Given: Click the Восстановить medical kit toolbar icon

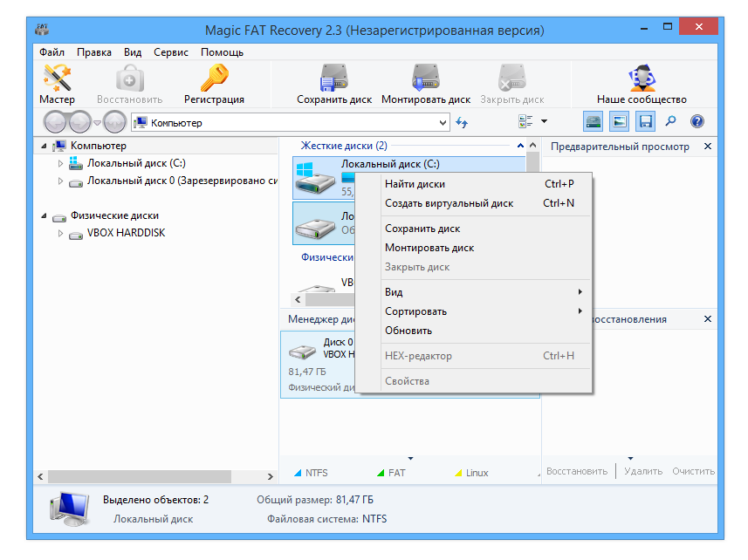Looking at the screenshot, I should tap(129, 79).
